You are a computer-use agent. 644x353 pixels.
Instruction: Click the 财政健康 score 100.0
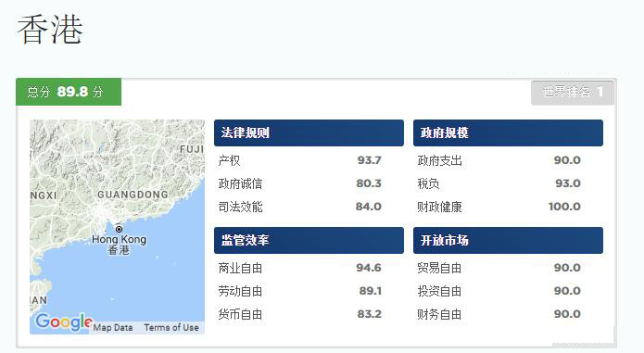click(x=564, y=207)
